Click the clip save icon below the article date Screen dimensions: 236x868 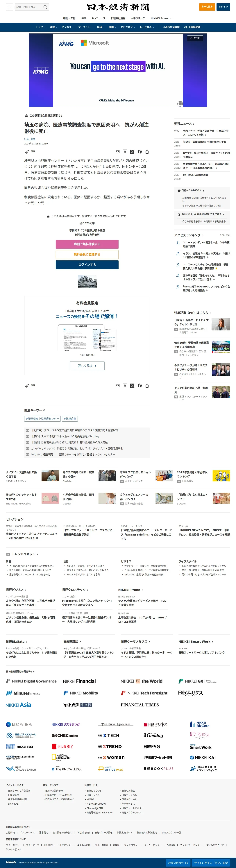click(x=27, y=152)
